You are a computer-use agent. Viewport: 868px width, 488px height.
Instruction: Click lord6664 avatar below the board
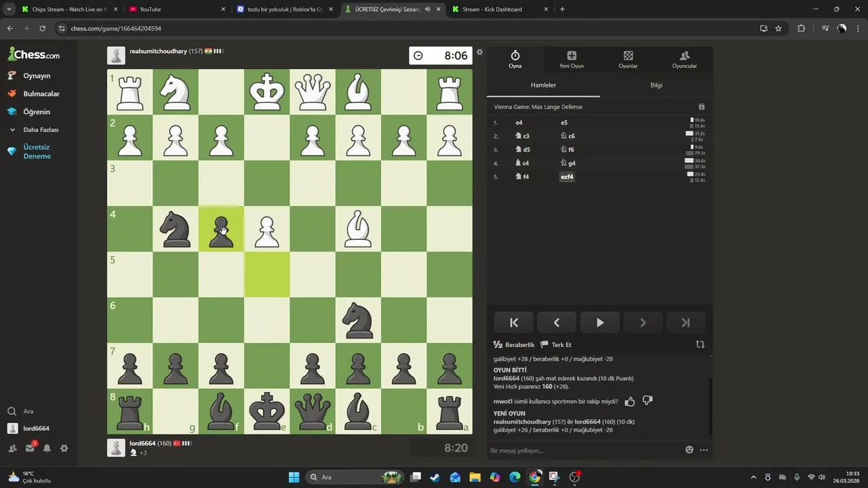pyautogui.click(x=116, y=447)
